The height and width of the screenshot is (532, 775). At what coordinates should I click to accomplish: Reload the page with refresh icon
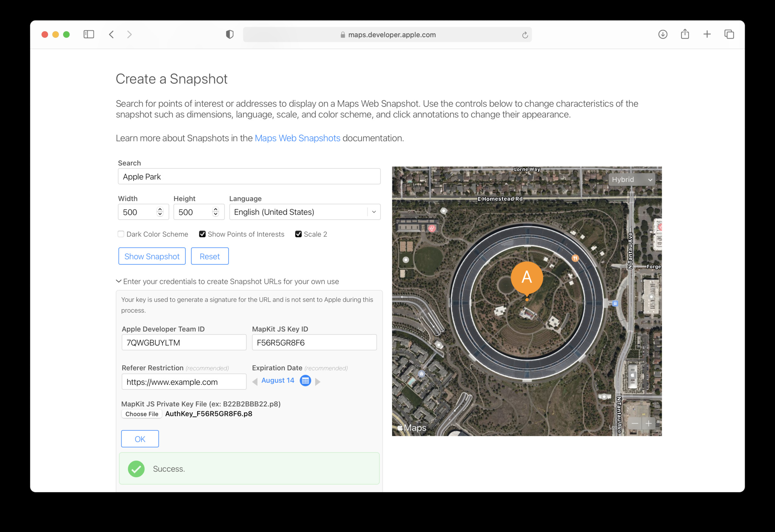click(525, 35)
